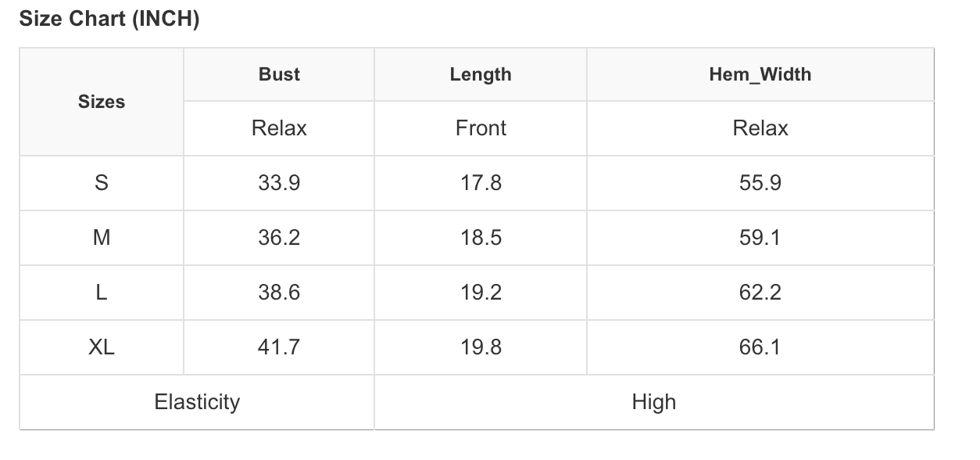This screenshot has height=460, width=980.
Task: Click hem width value 55.9
Action: [760, 183]
